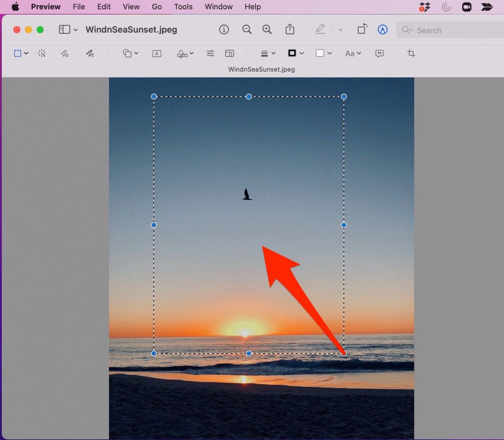Click the Share button
This screenshot has width=504, height=440.
coord(290,29)
